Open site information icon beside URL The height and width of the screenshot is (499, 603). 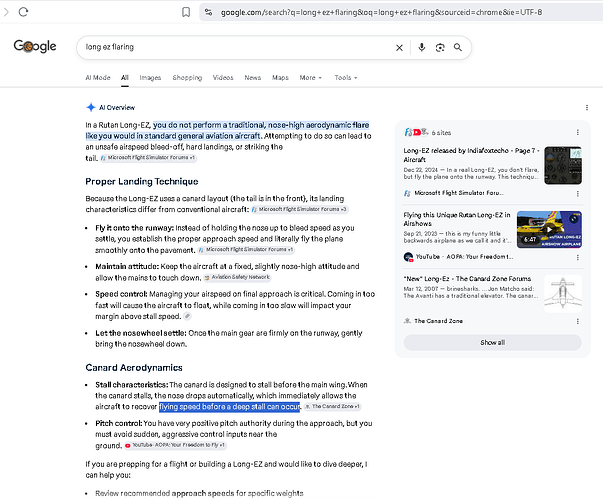coord(208,12)
